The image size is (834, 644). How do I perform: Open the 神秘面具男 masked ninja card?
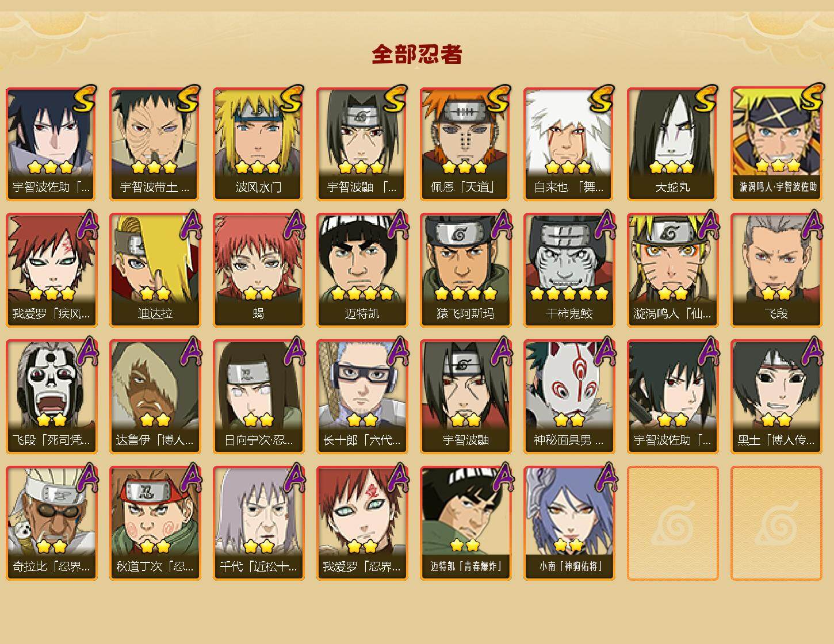[569, 397]
